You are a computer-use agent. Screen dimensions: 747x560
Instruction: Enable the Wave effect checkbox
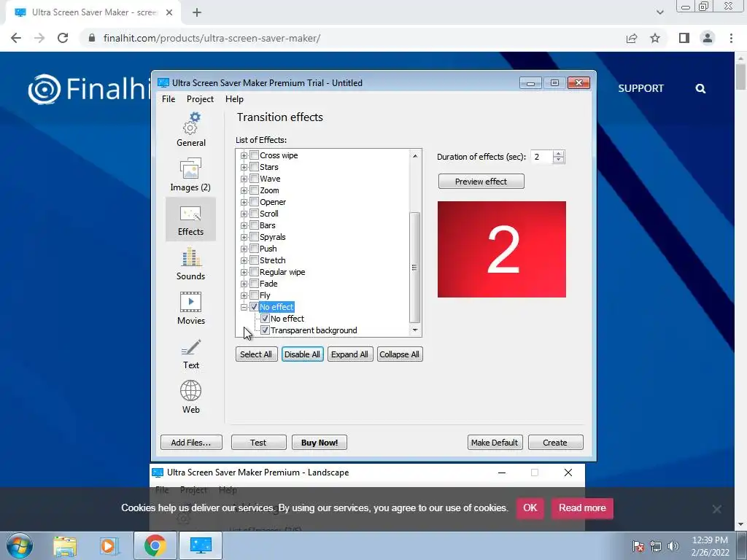[x=255, y=179]
